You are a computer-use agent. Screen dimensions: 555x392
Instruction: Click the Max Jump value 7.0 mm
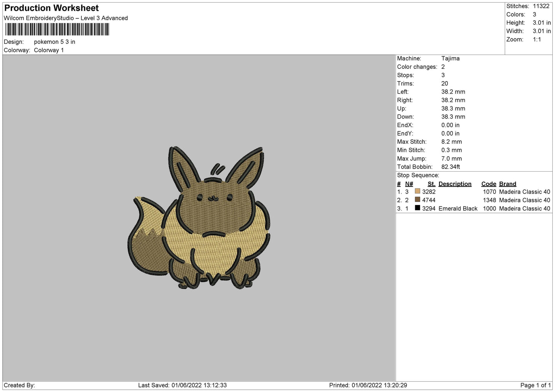452,159
